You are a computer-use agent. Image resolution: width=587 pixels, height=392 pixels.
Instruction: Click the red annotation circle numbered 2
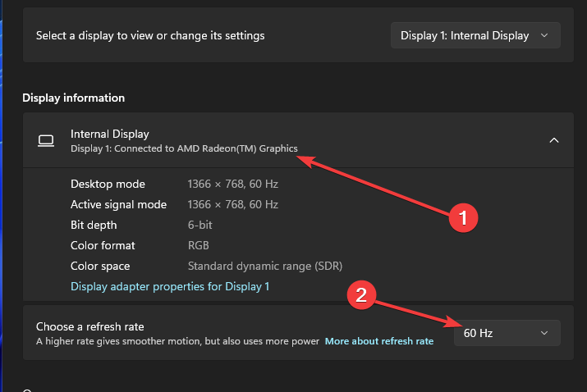[x=363, y=295]
